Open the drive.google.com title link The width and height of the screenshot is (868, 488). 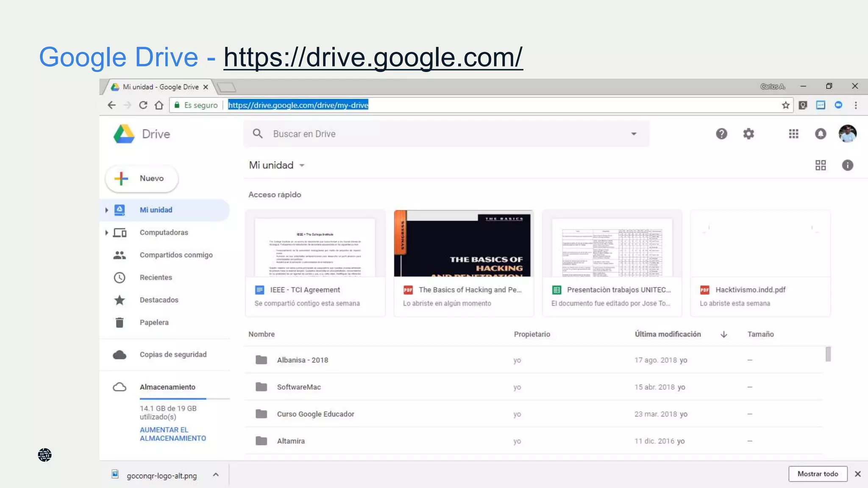[x=373, y=57]
